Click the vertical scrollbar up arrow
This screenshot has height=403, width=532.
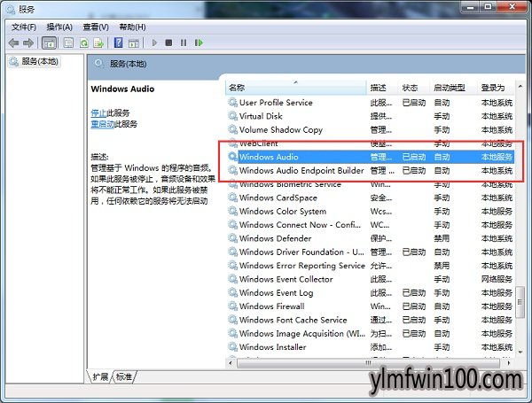pos(520,87)
